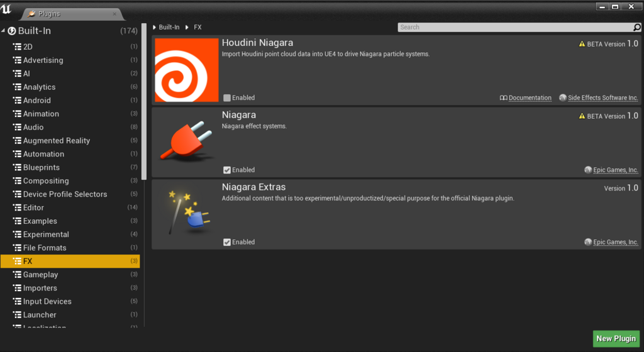Click the list icon next to Gameplay
This screenshot has width=644, height=352.
17,275
